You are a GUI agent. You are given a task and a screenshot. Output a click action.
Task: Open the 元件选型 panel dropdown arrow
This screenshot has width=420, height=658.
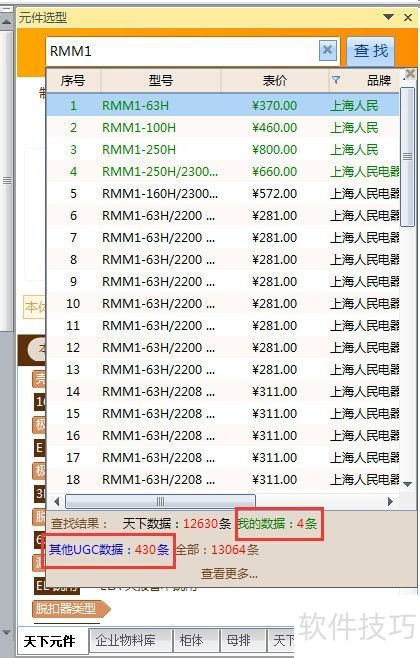389,17
